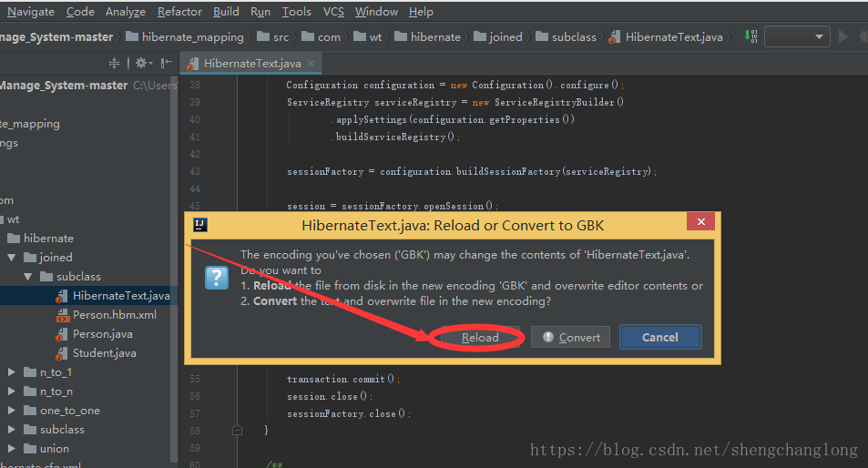Click the Reload button
The image size is (868, 468).
point(479,338)
